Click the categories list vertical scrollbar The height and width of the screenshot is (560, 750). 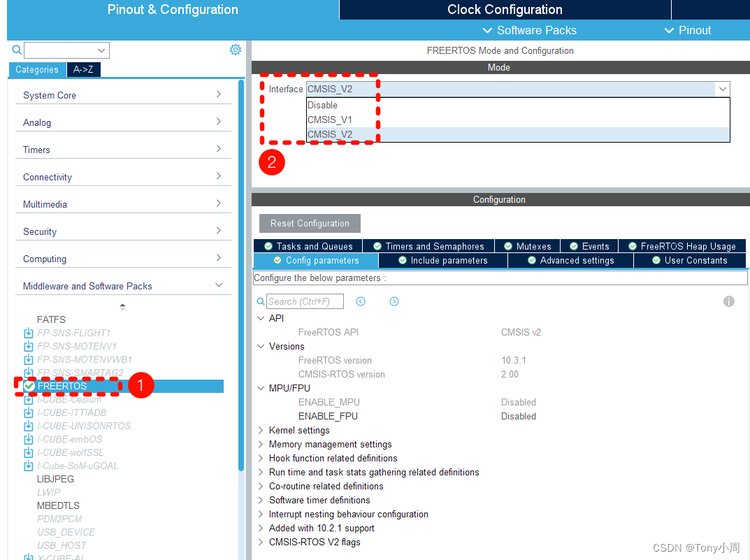tap(241, 275)
